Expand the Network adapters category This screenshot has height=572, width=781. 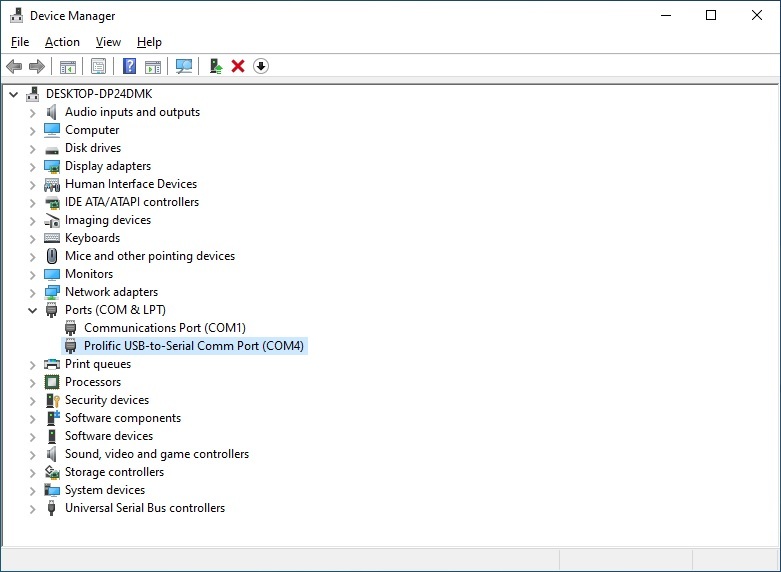point(32,292)
